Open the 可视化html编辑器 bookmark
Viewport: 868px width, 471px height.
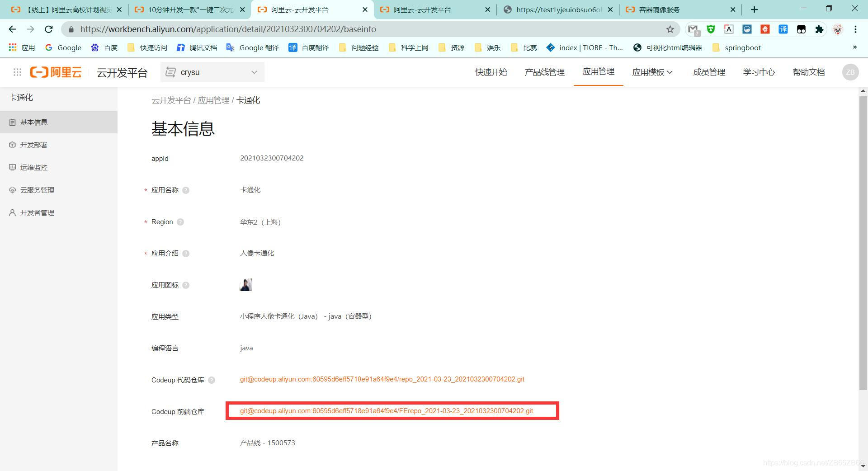(x=667, y=47)
